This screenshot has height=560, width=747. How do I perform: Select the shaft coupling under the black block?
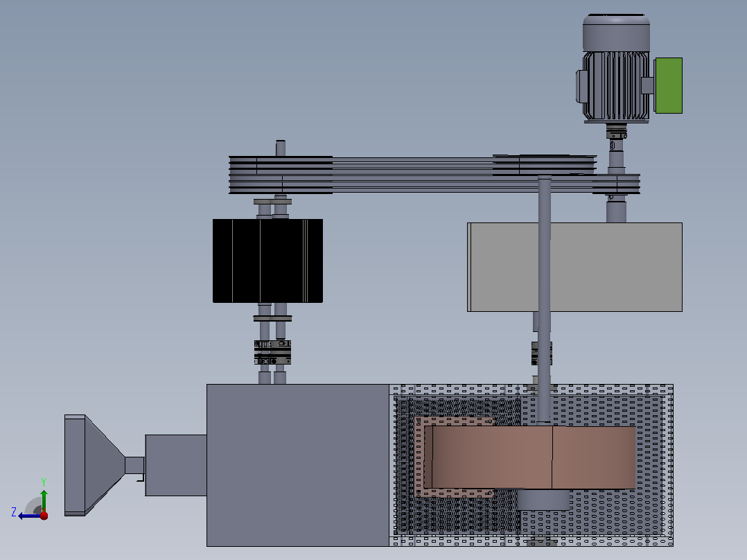pos(272,352)
